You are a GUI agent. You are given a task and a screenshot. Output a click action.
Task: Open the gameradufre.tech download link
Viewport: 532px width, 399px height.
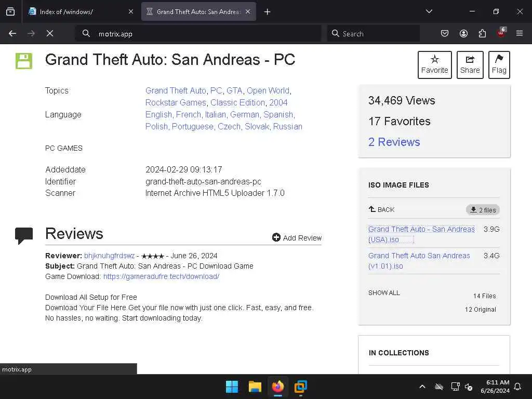[x=161, y=276]
